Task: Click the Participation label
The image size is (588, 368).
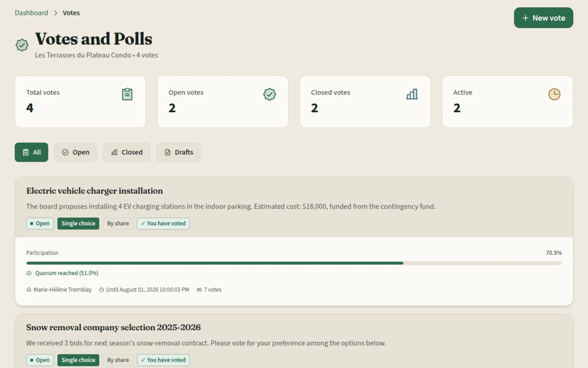Action: (42, 253)
